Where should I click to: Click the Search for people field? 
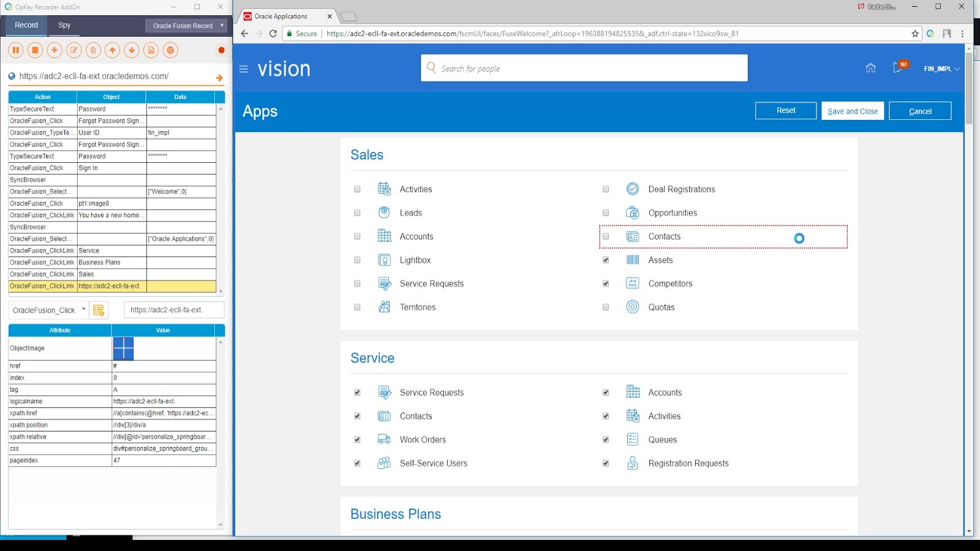(584, 68)
